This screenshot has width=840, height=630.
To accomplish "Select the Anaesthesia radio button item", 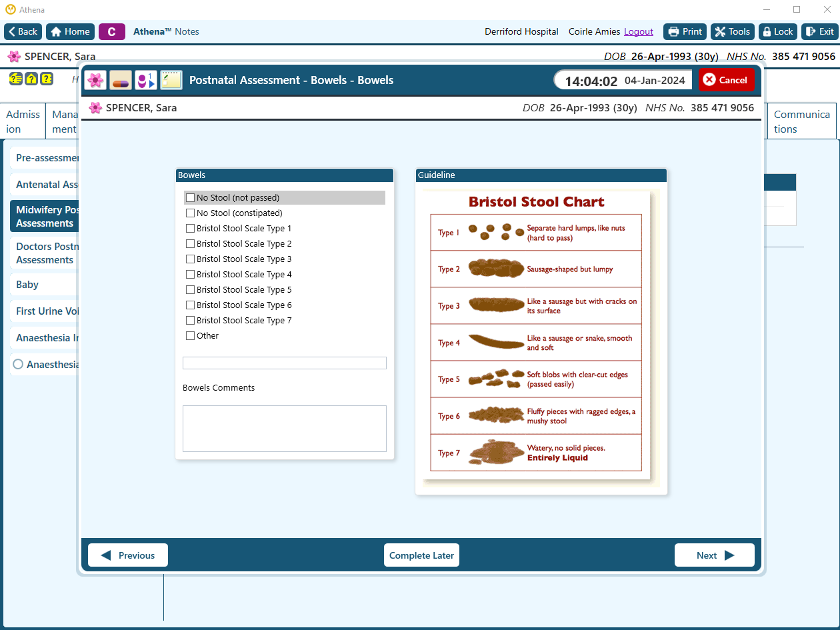I will [x=45, y=365].
